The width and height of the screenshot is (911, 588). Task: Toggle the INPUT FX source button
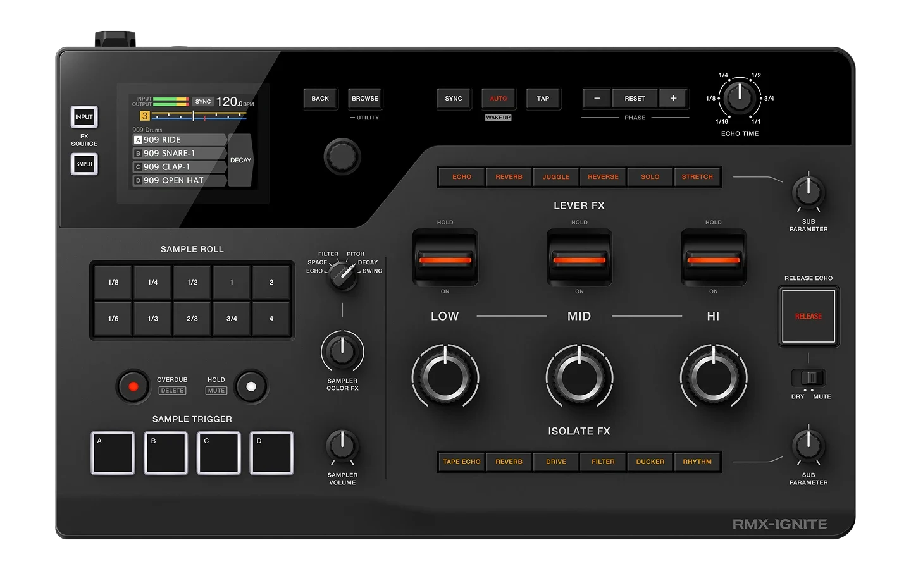point(84,117)
